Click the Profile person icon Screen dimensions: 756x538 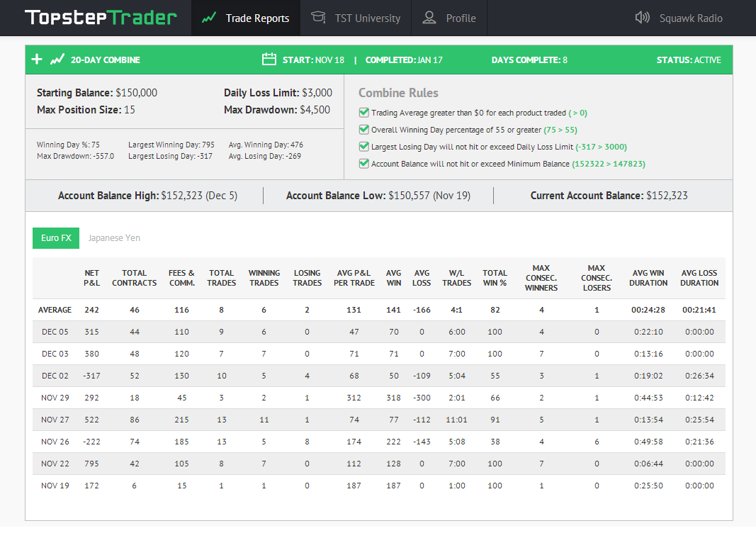click(429, 18)
